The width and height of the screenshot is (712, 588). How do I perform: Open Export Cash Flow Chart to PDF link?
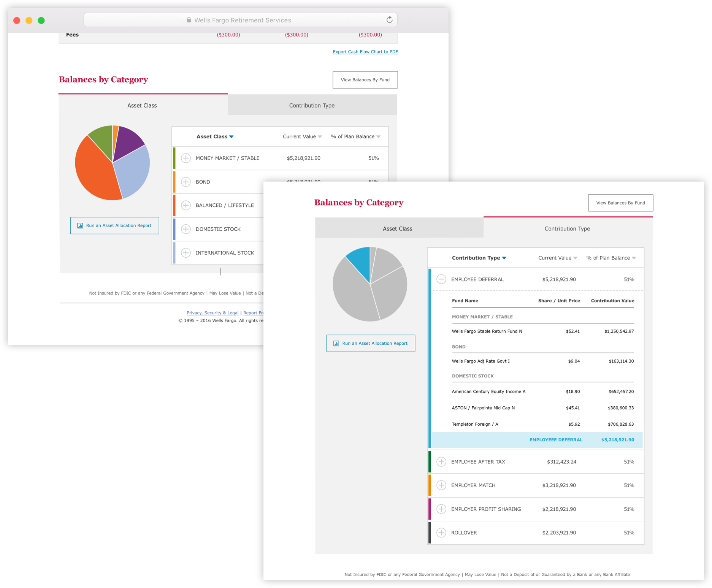[x=365, y=52]
